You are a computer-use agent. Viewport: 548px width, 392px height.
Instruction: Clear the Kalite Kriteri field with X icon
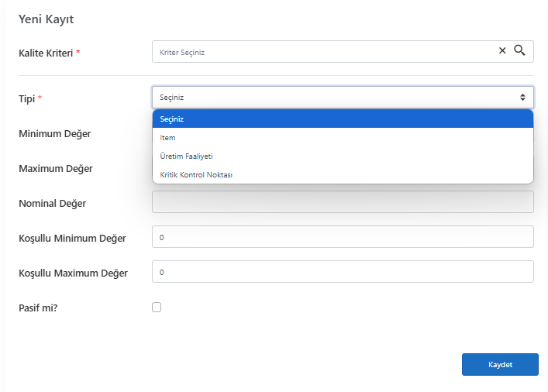pos(502,50)
